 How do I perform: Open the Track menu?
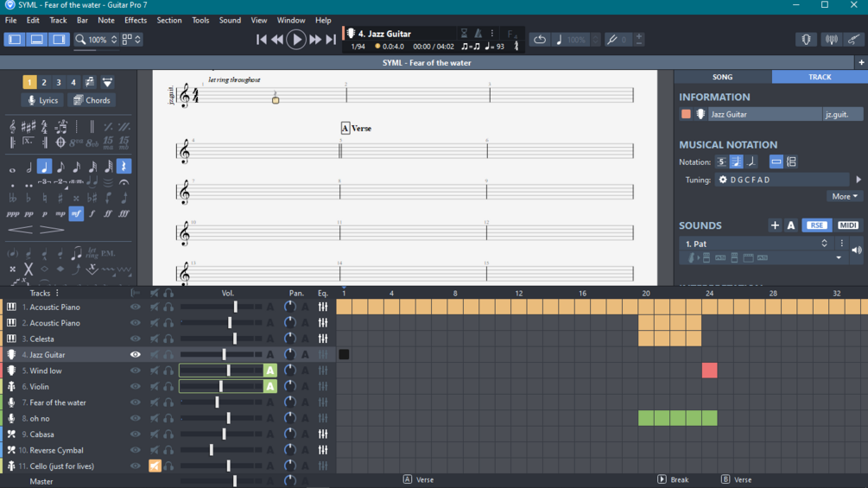pos(58,20)
